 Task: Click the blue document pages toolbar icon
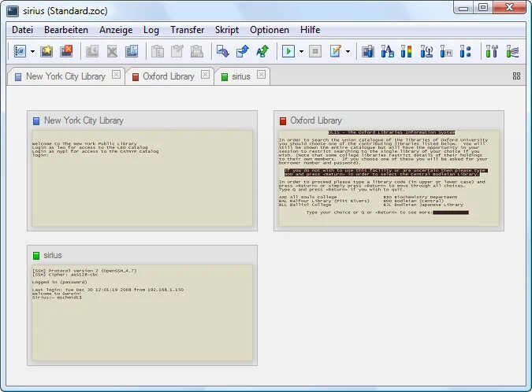pos(132,51)
